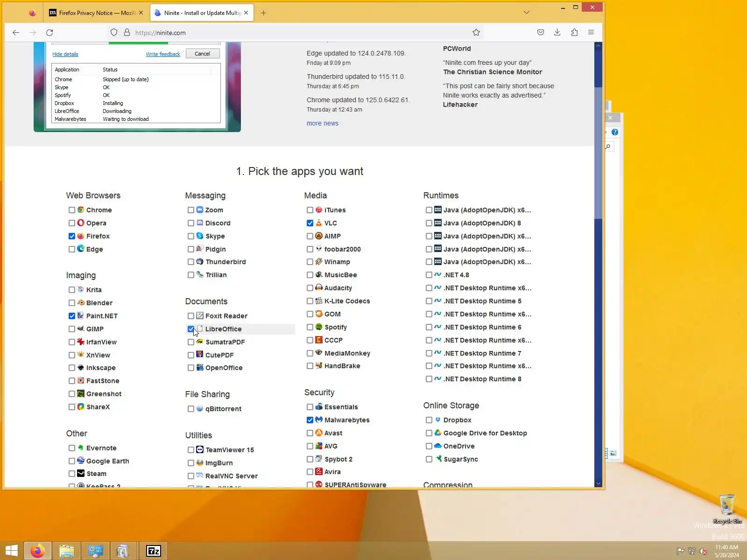
Task: Uncheck the Firefox checkbox
Action: pos(72,236)
